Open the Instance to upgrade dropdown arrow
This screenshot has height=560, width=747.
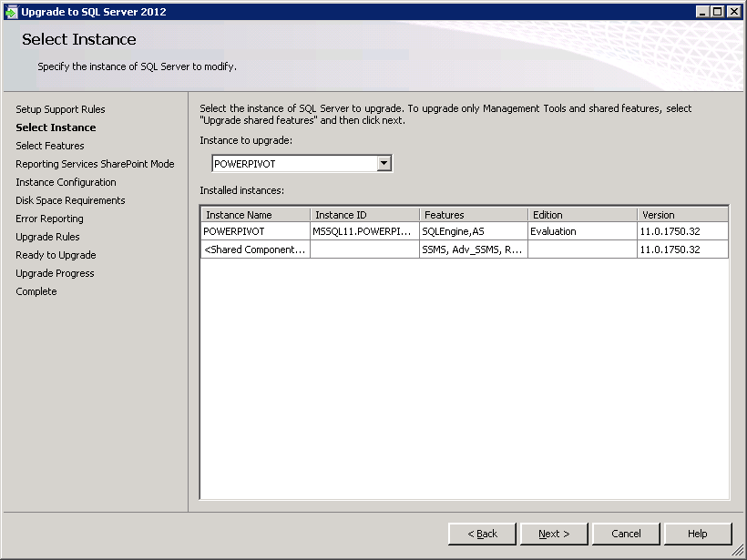point(384,163)
